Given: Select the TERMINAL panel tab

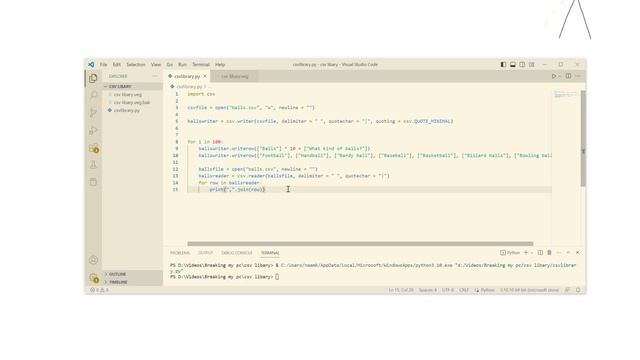Looking at the screenshot, I should (x=270, y=253).
